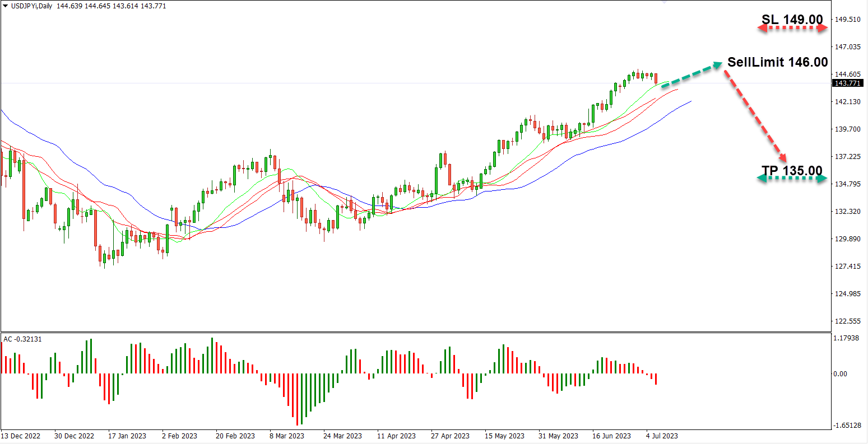The width and height of the screenshot is (868, 444).
Task: Click the -1.65128 indicator scale value
Action: click(848, 425)
